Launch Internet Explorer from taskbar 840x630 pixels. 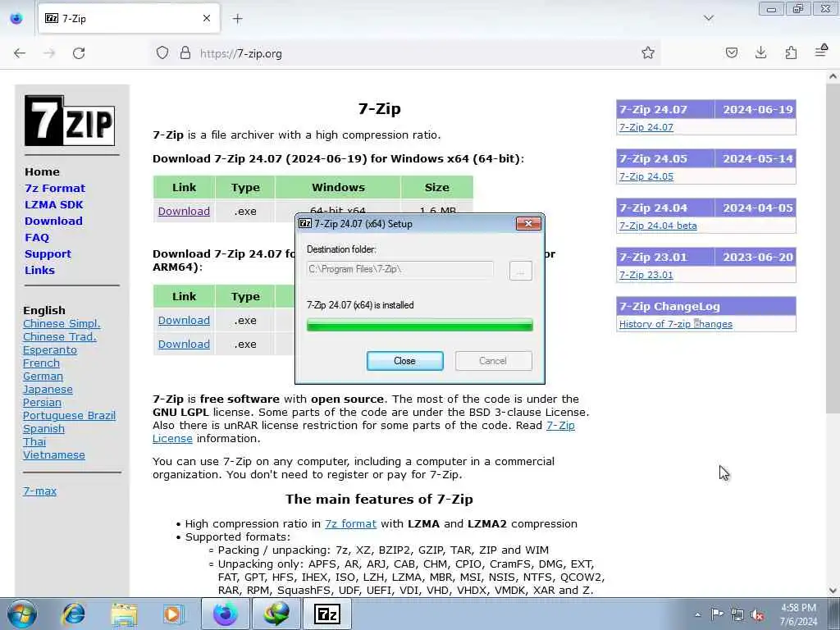[x=74, y=614]
